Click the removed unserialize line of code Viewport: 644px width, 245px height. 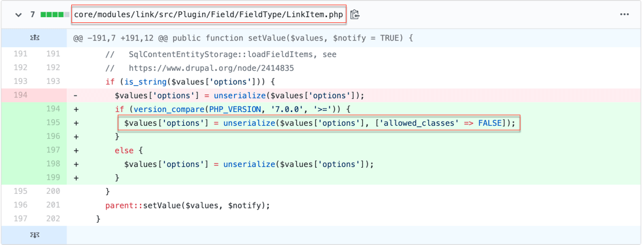tap(240, 96)
